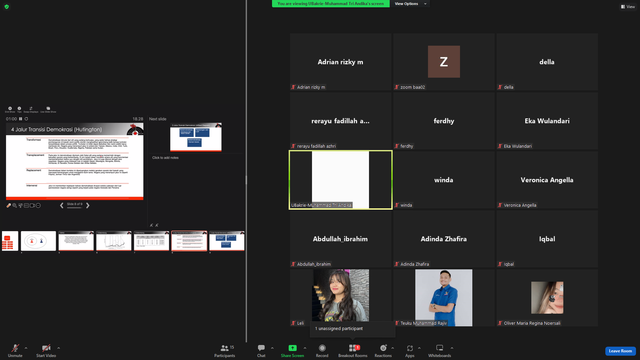Unmute the microphone in Zoom toolbar
Viewport: 640px width, 360px height.
pos(15,350)
